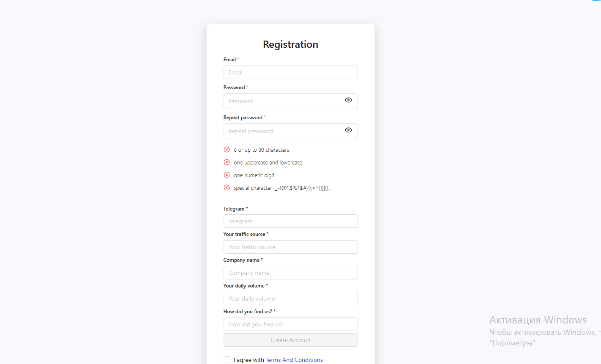Viewport: 601px width, 364px height.
Task: Click the 'special character' requirement text
Action: pyautogui.click(x=282, y=188)
